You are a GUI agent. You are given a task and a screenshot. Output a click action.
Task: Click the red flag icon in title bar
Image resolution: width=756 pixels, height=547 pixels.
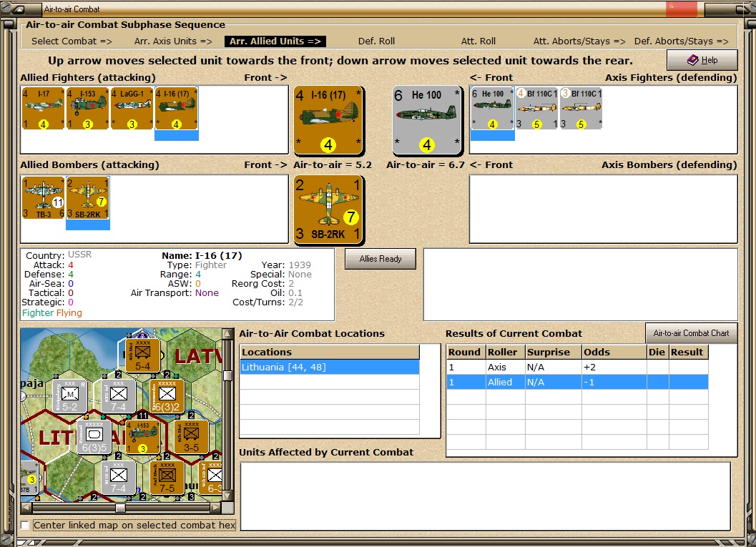click(682, 9)
